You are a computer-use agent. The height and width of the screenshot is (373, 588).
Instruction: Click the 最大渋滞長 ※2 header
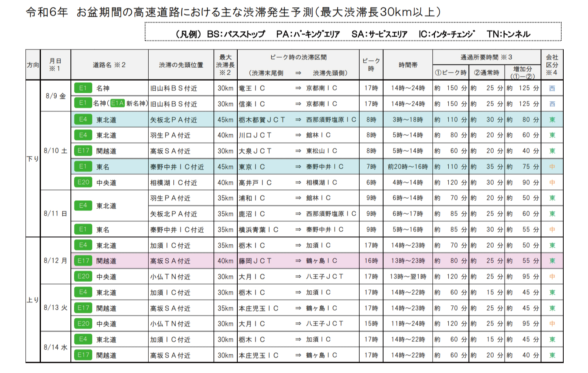point(226,65)
